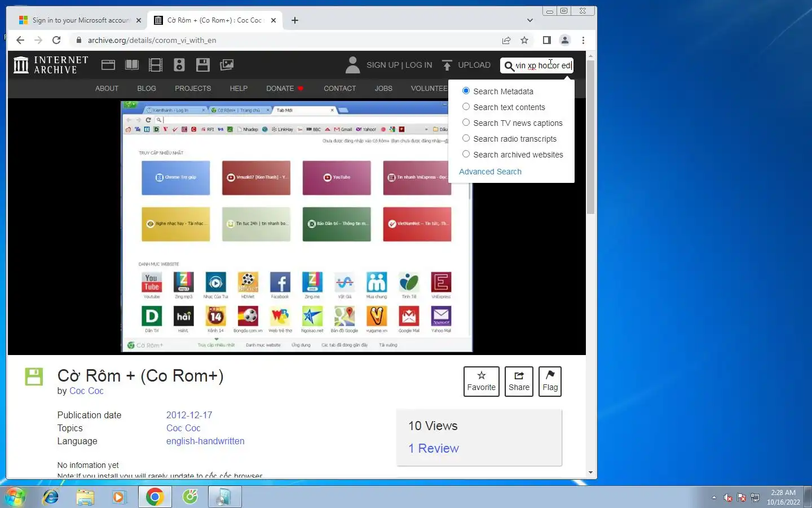
Task: Open Windows Explorer folder in taskbar
Action: tap(85, 497)
